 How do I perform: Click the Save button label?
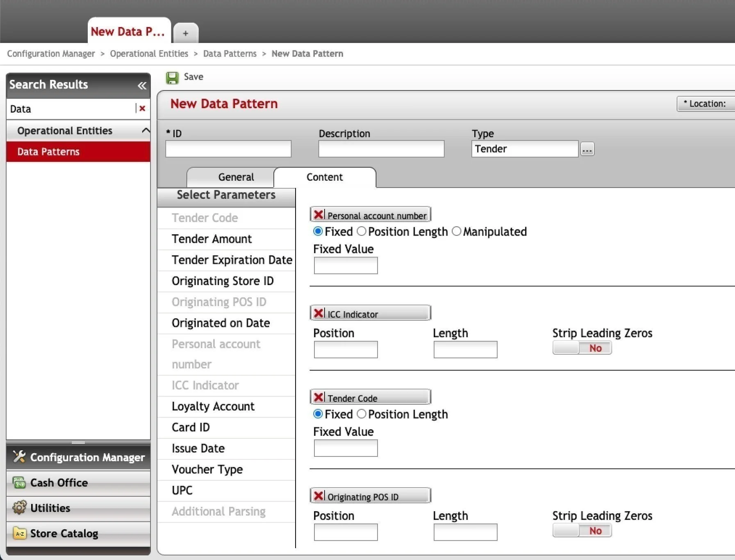click(193, 77)
